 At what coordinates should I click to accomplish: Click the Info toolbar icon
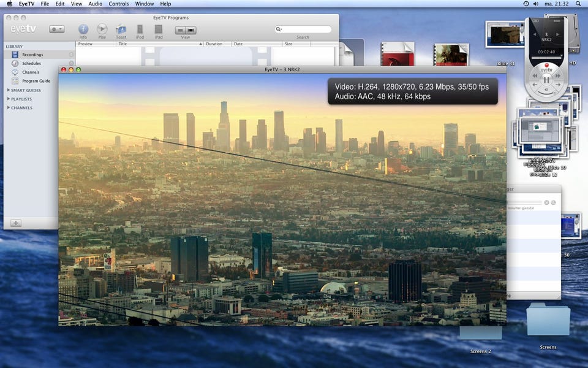tap(83, 29)
